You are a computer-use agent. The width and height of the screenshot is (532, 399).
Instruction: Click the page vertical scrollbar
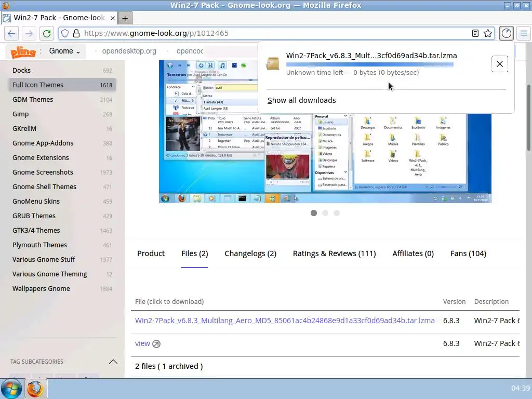click(528, 117)
